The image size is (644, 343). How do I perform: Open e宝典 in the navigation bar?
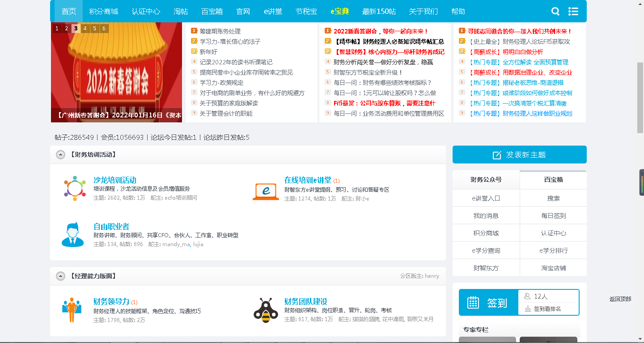coord(339,12)
